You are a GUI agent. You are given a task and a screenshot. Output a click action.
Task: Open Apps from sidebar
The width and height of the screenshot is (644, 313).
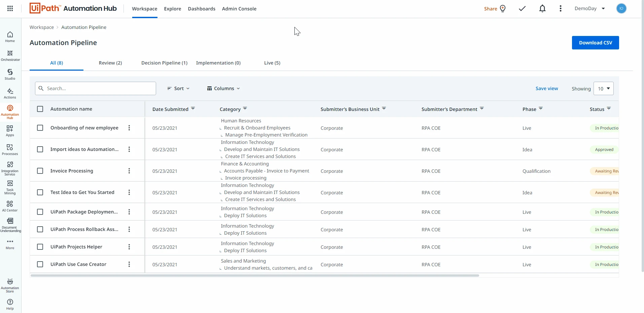(10, 131)
